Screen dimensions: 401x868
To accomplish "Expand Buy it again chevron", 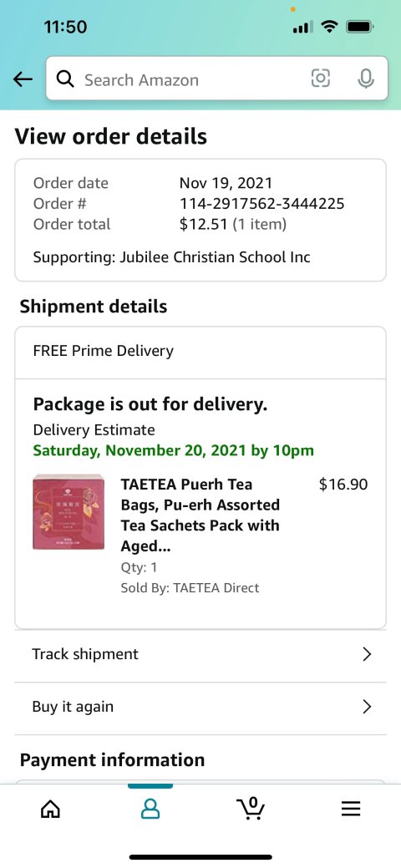I will (x=367, y=707).
